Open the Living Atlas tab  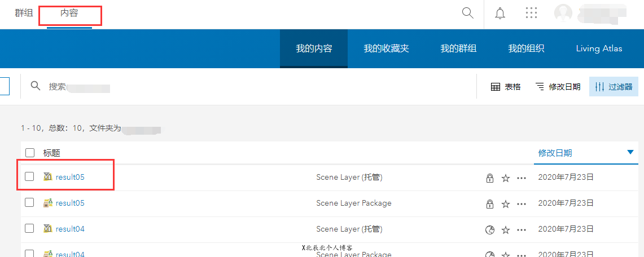(x=599, y=48)
